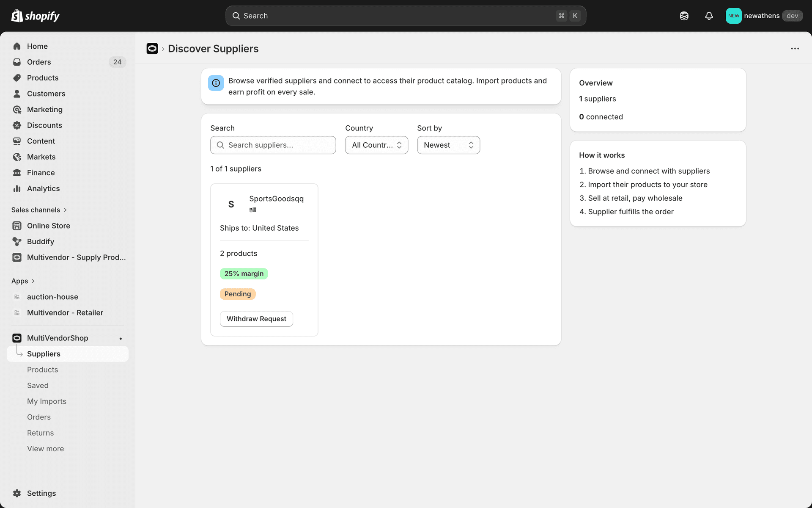812x508 pixels.
Task: Select Suppliers in the MultiVendorShop menu
Action: point(44,353)
